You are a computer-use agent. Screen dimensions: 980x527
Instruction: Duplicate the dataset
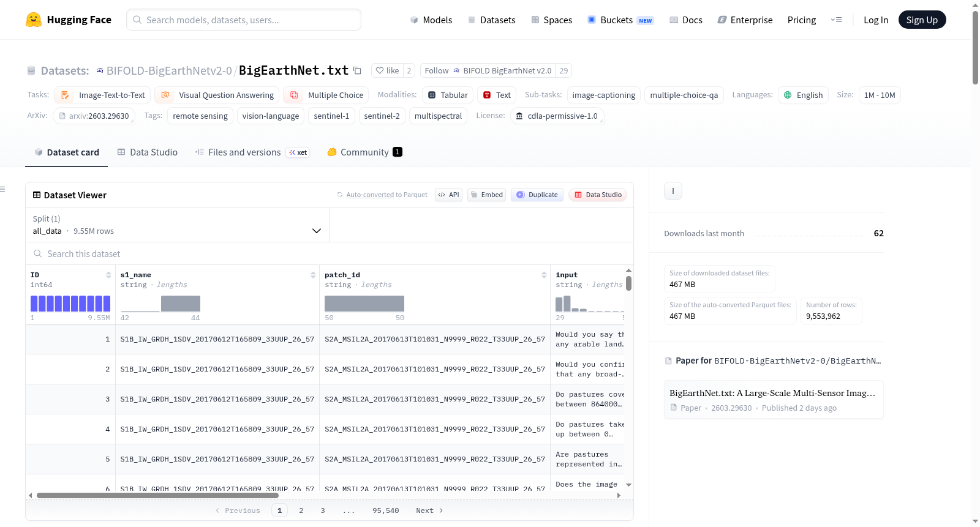(537, 195)
